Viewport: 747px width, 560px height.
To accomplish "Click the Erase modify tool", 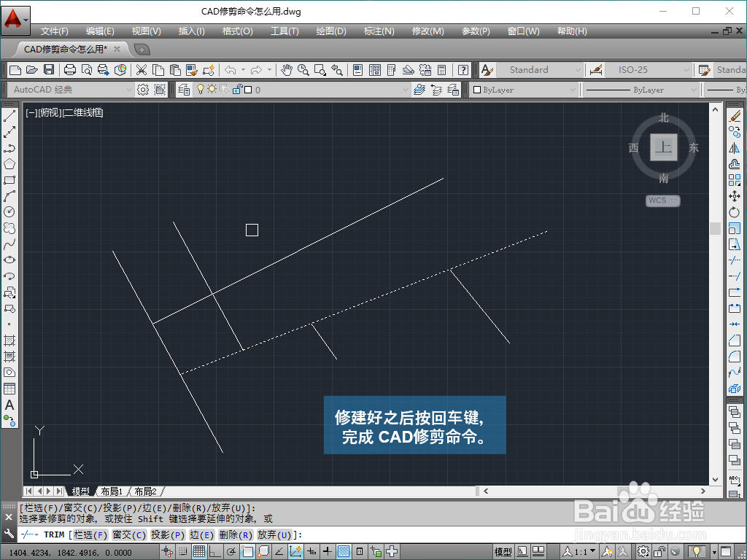I will tap(735, 116).
